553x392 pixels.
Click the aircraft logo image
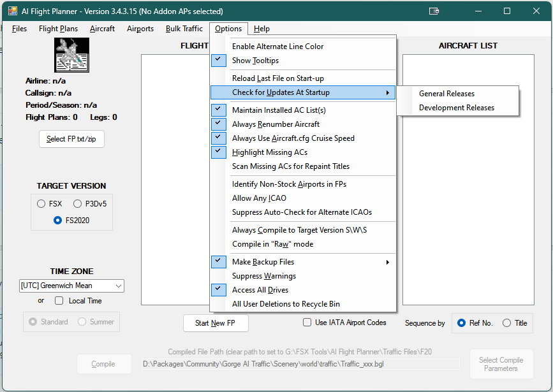coord(71,55)
